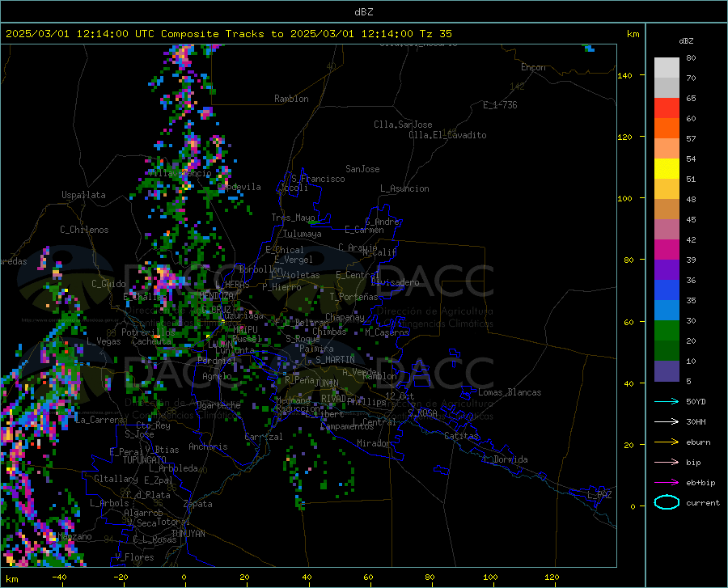Click the brown swatch between 48 and 45

click(667, 209)
